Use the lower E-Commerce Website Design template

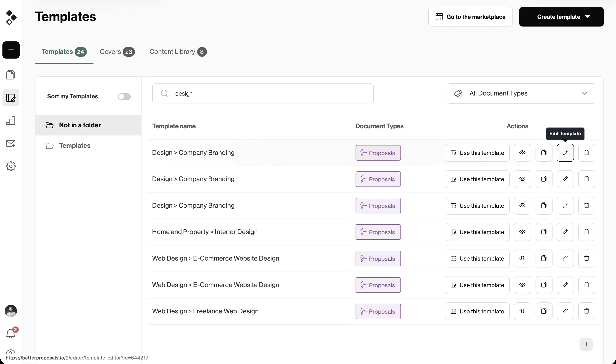coord(477,285)
